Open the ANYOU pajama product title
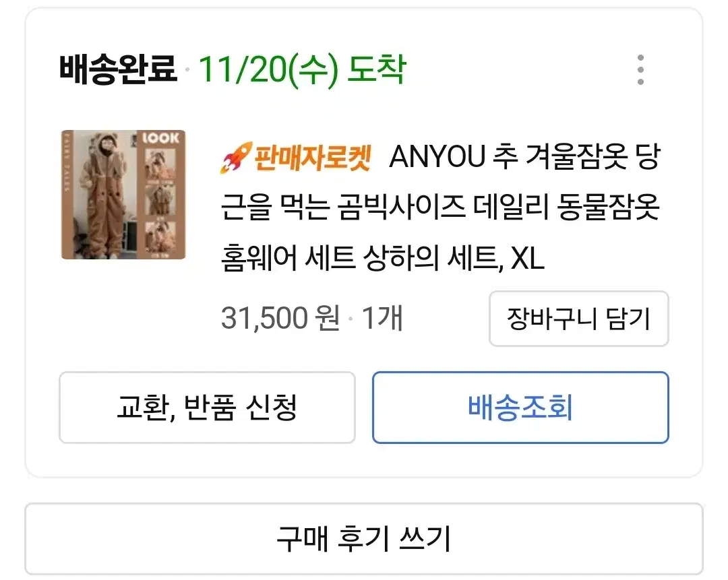Image resolution: width=728 pixels, height=580 pixels. (440, 207)
